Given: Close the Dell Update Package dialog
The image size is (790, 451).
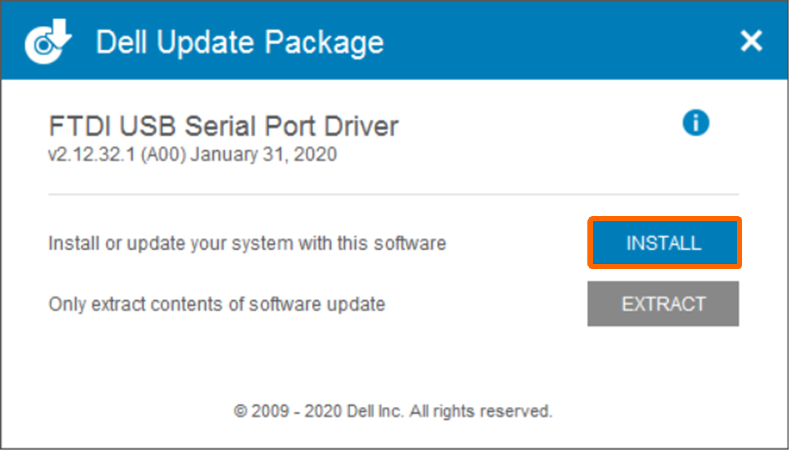Looking at the screenshot, I should coord(751,41).
